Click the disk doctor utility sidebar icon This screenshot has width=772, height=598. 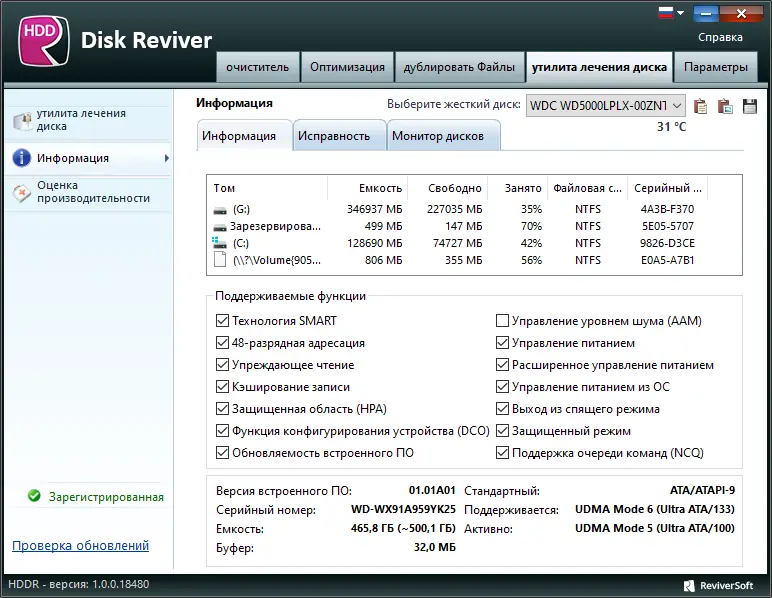(22, 121)
